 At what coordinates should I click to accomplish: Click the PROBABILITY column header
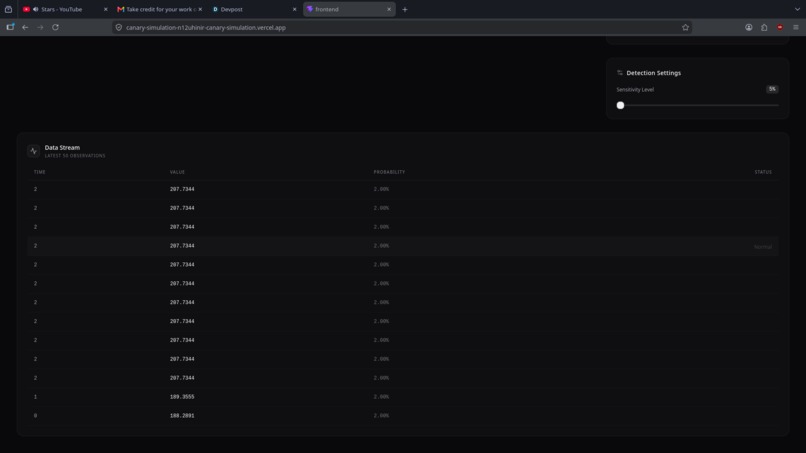tap(389, 172)
